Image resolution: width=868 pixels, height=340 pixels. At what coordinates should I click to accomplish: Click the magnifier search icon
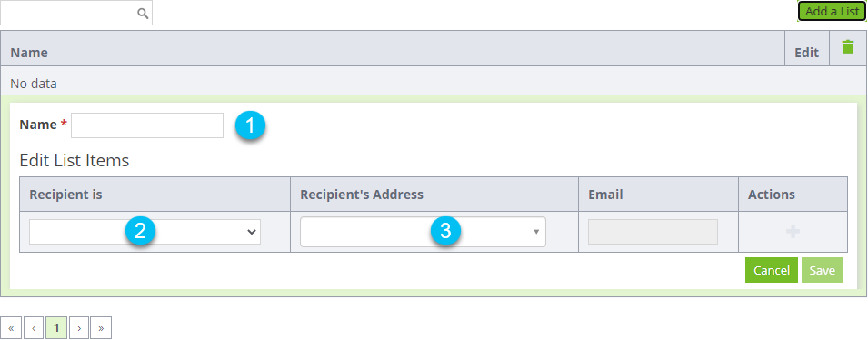(143, 14)
